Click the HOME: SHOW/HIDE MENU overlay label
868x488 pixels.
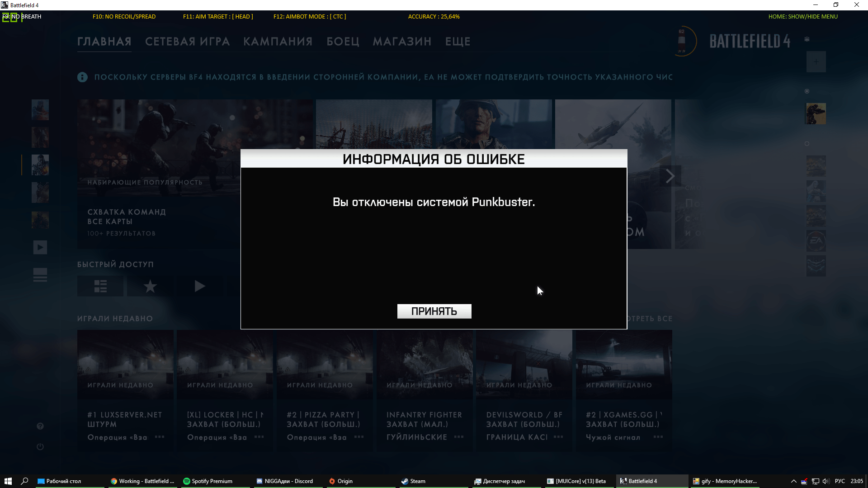(803, 17)
